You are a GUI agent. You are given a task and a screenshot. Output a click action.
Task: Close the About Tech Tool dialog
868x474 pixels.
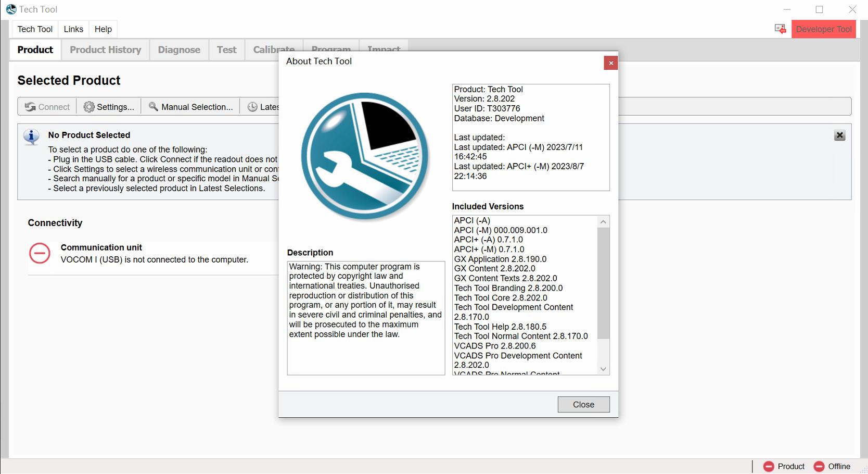click(583, 404)
